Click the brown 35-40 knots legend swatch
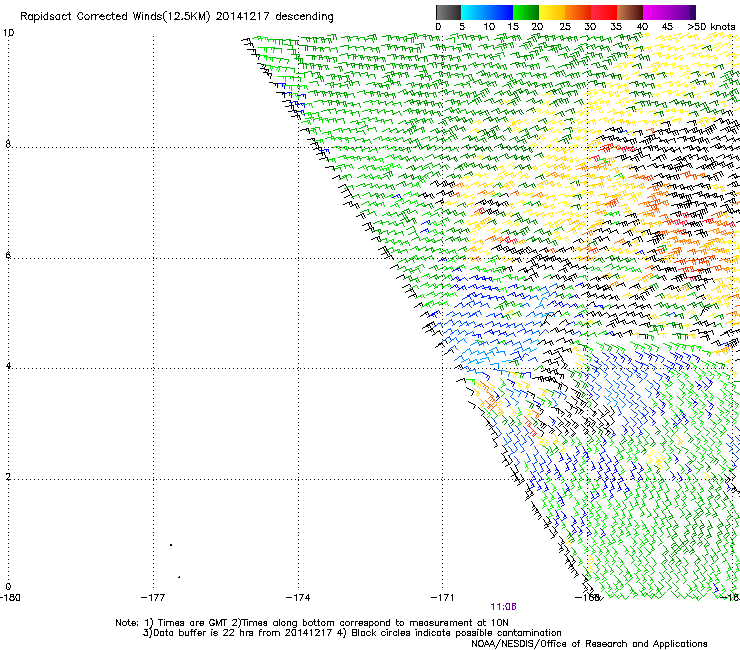This screenshot has width=740, height=650. [630, 12]
